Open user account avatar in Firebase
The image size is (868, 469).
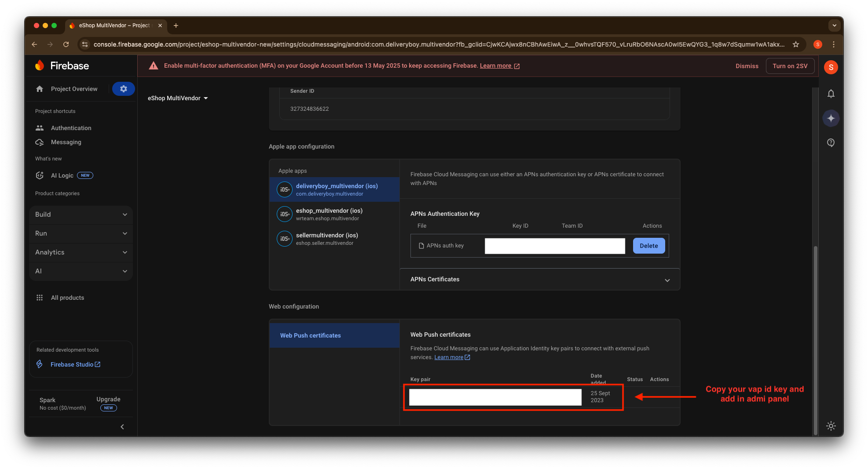831,67
